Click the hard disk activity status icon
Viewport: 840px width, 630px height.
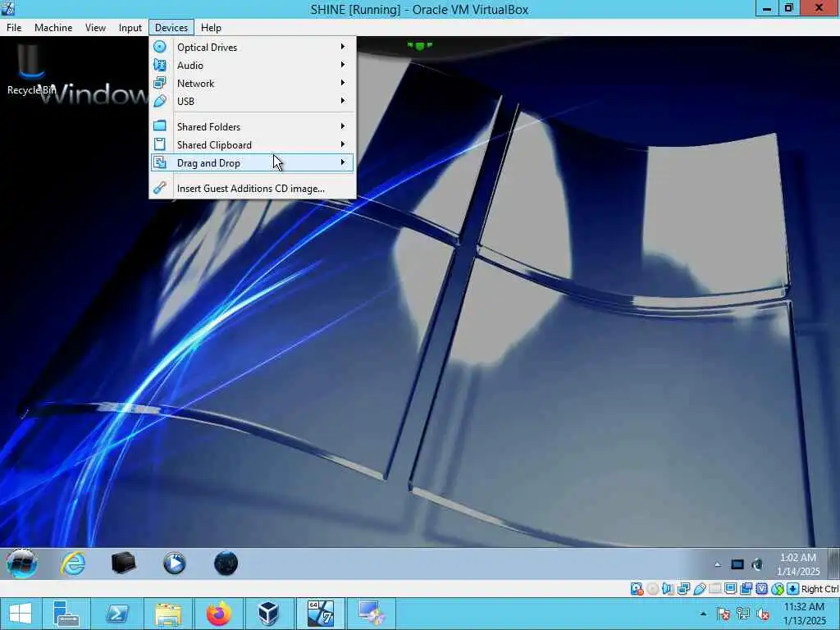click(x=637, y=589)
